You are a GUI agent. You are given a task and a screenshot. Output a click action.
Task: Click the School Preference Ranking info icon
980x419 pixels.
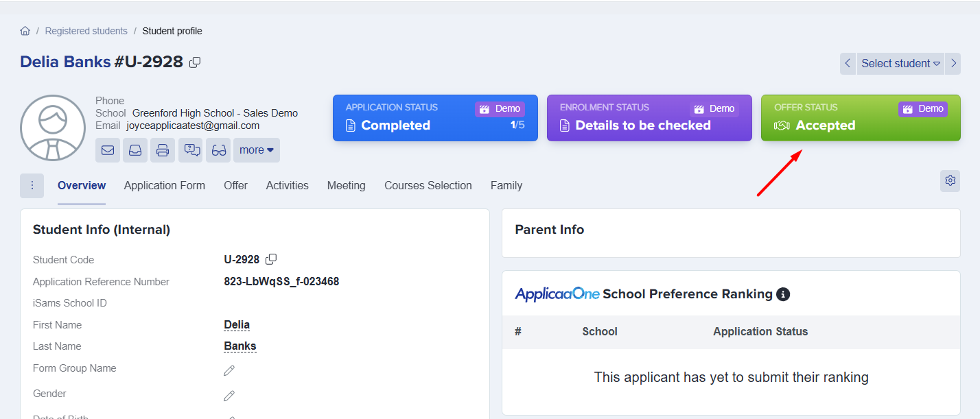click(x=782, y=294)
